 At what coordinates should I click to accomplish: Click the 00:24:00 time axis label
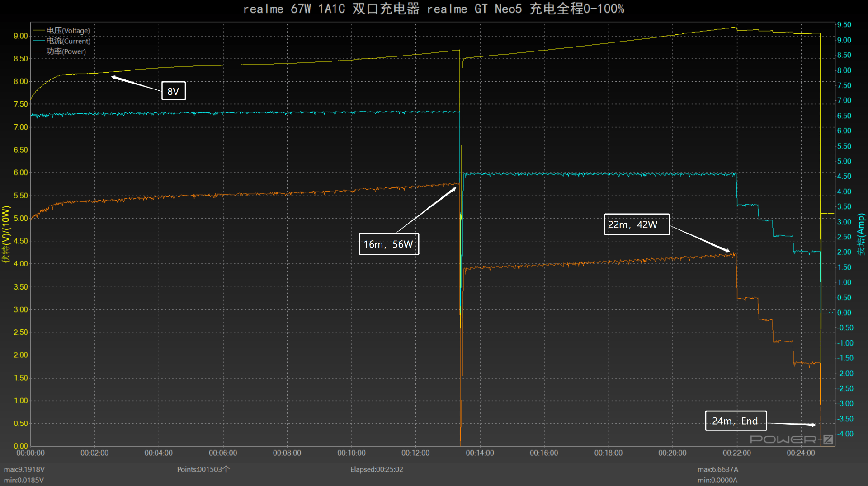click(x=801, y=453)
